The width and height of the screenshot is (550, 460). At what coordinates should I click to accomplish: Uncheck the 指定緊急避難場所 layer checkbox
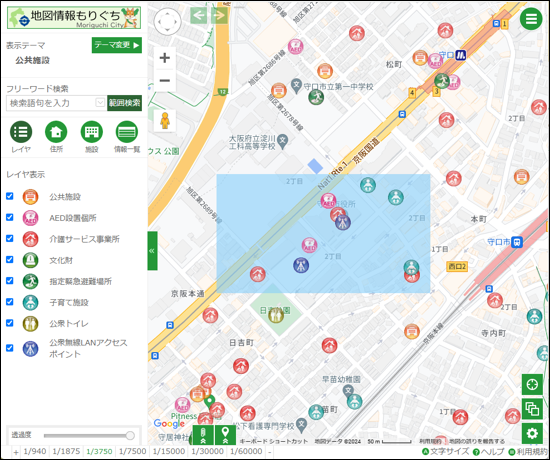coord(10,280)
